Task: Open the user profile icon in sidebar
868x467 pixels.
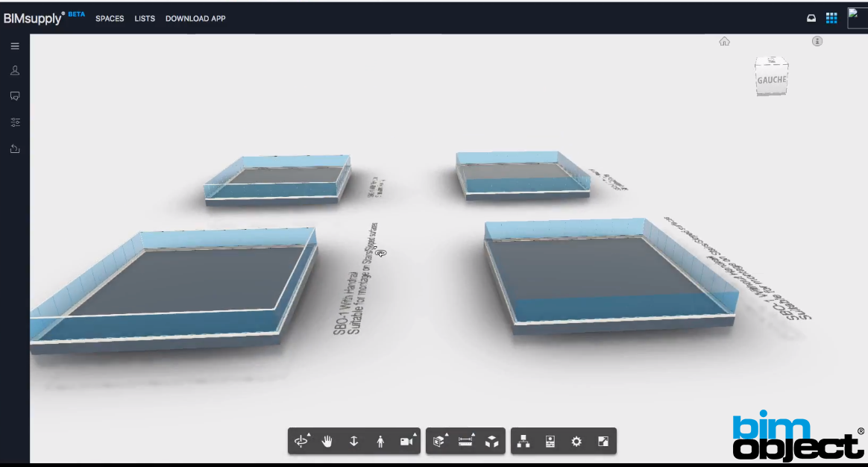Action: pos(15,70)
